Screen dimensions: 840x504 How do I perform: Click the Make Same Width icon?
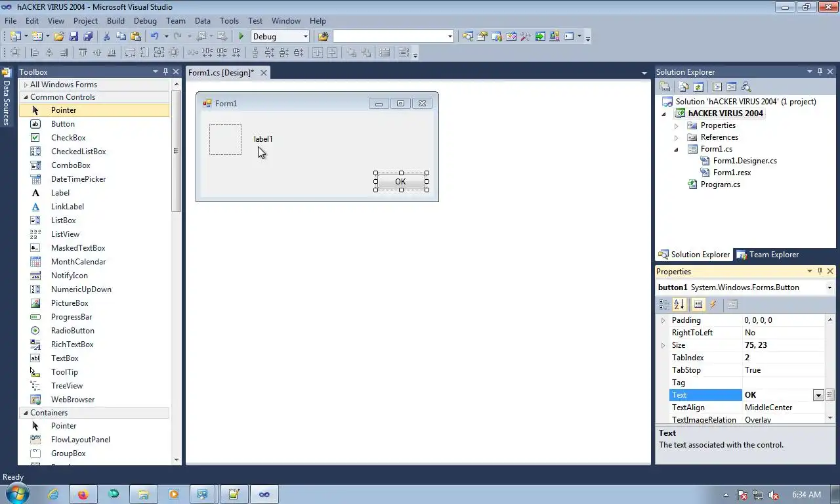point(130,52)
